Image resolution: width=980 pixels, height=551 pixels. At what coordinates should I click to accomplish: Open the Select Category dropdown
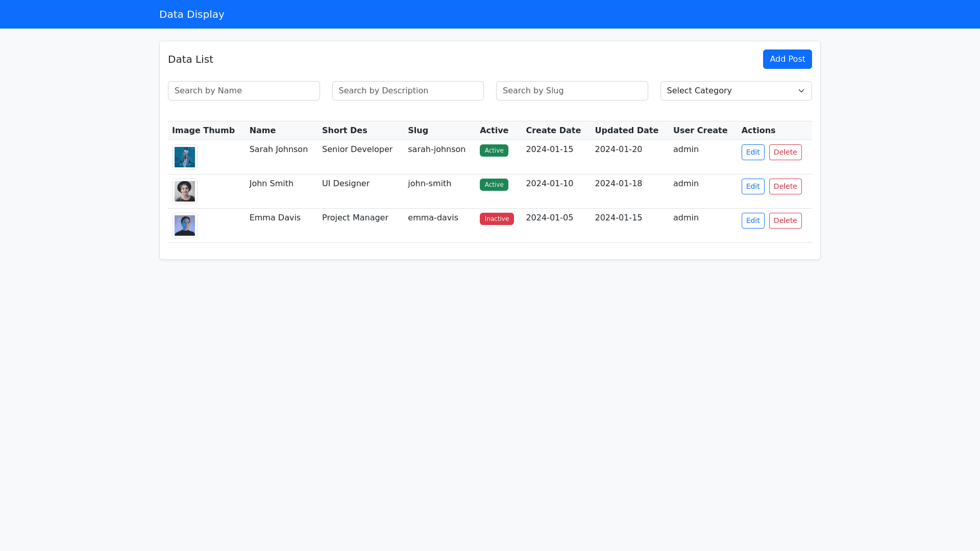pos(736,91)
